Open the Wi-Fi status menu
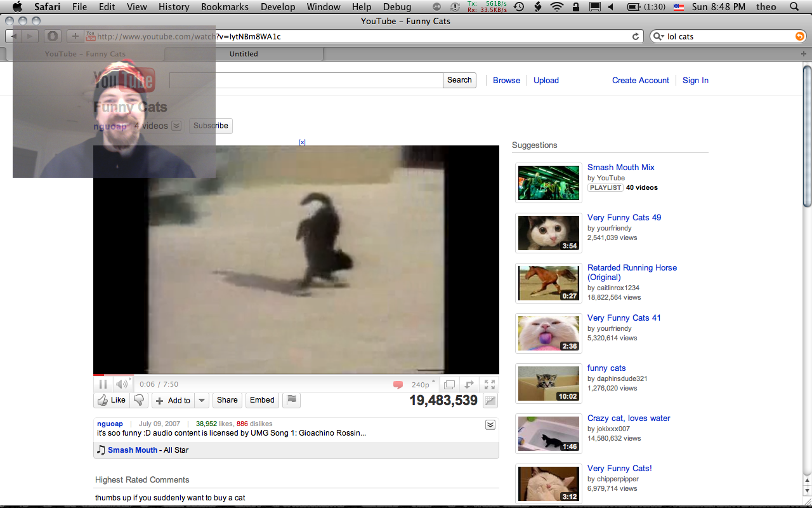The image size is (812, 508). click(x=557, y=7)
